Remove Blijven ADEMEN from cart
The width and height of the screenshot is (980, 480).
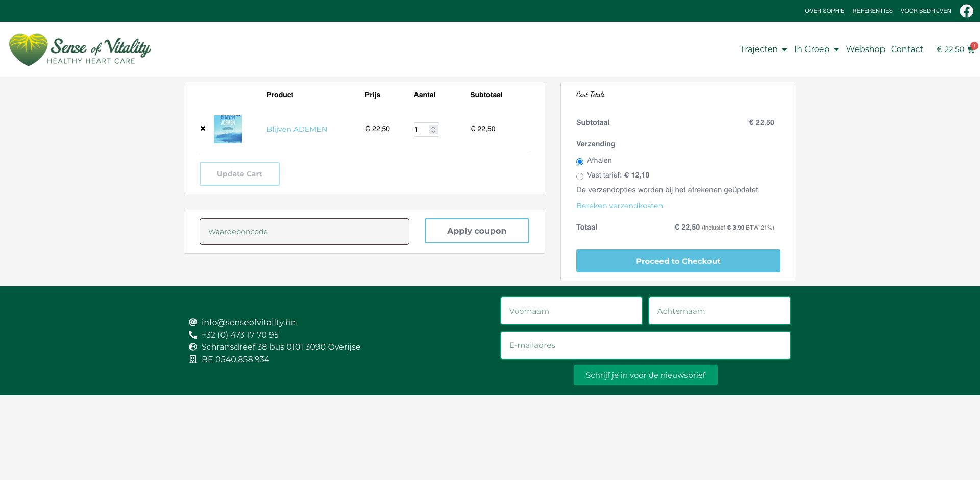click(203, 129)
